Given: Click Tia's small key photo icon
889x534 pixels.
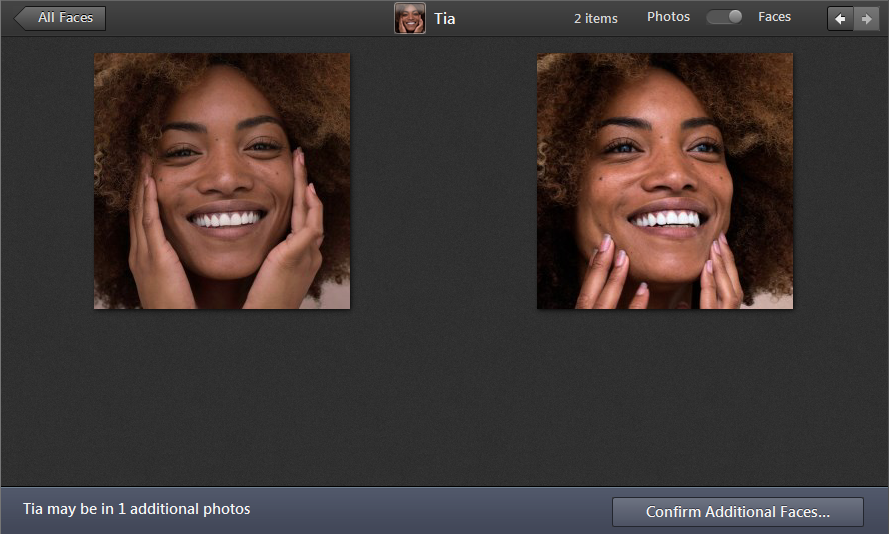Looking at the screenshot, I should [410, 18].
